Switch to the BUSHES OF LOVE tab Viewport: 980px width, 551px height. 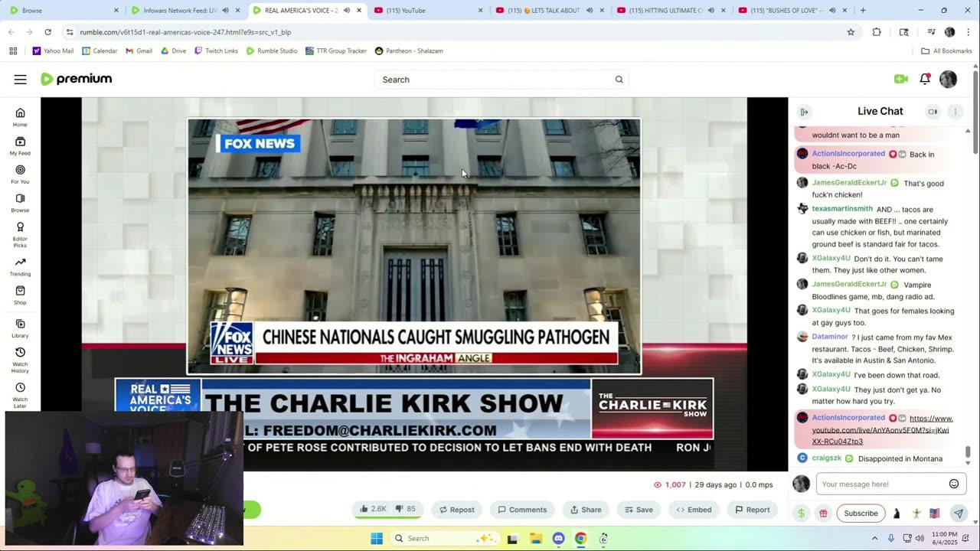[792, 11]
